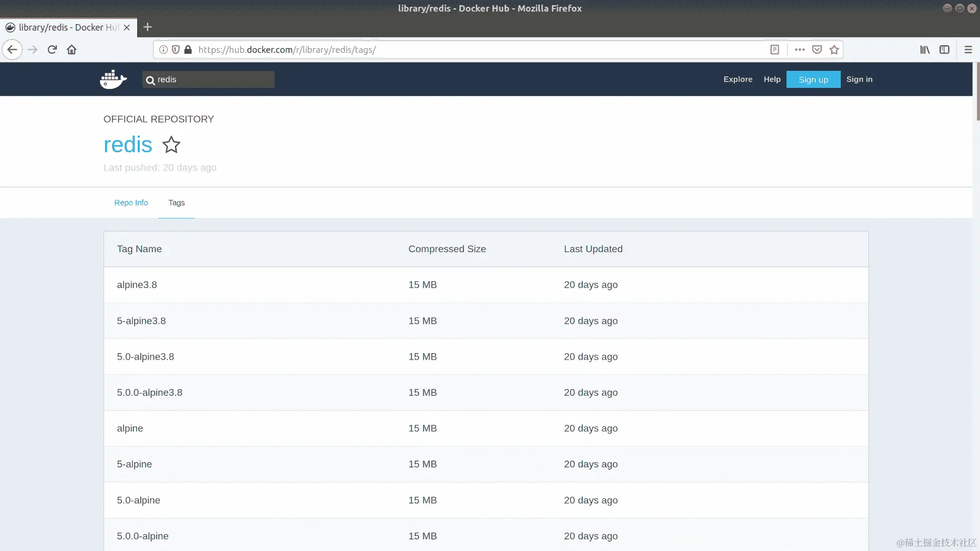
Task: Show the sidebars icon
Action: [x=944, y=50]
